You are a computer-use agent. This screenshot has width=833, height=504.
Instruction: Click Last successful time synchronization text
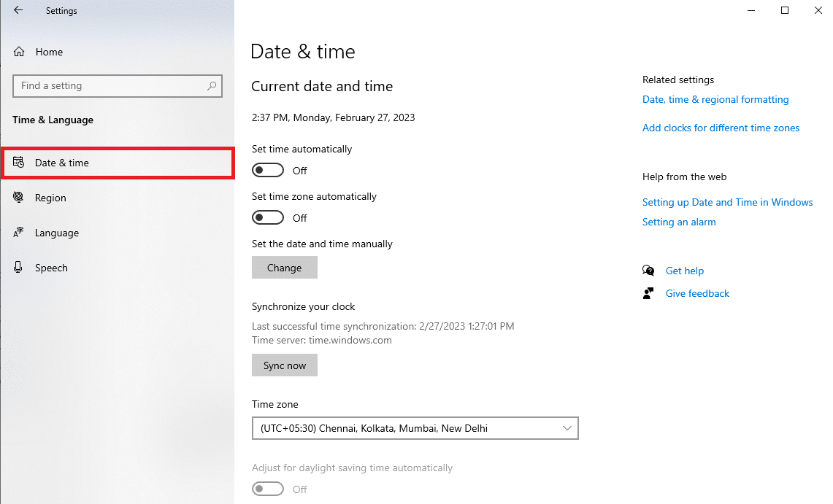[383, 326]
